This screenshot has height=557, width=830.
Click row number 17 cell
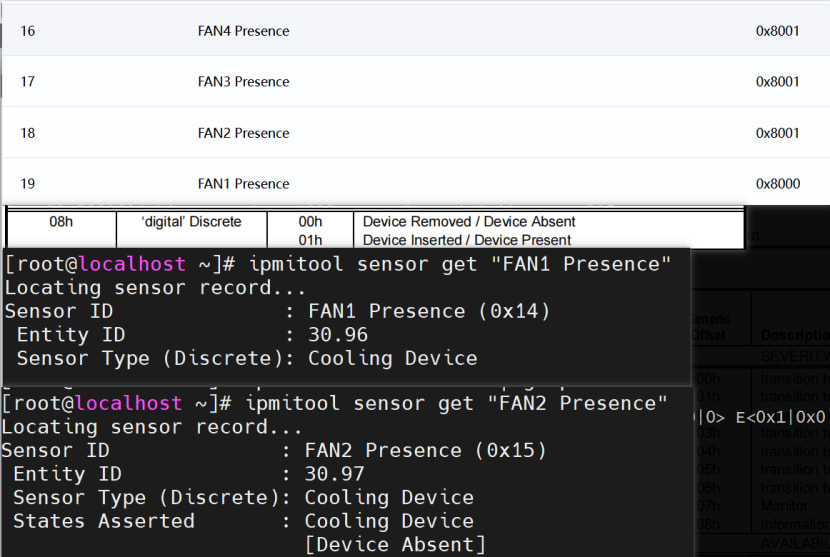pyautogui.click(x=28, y=82)
